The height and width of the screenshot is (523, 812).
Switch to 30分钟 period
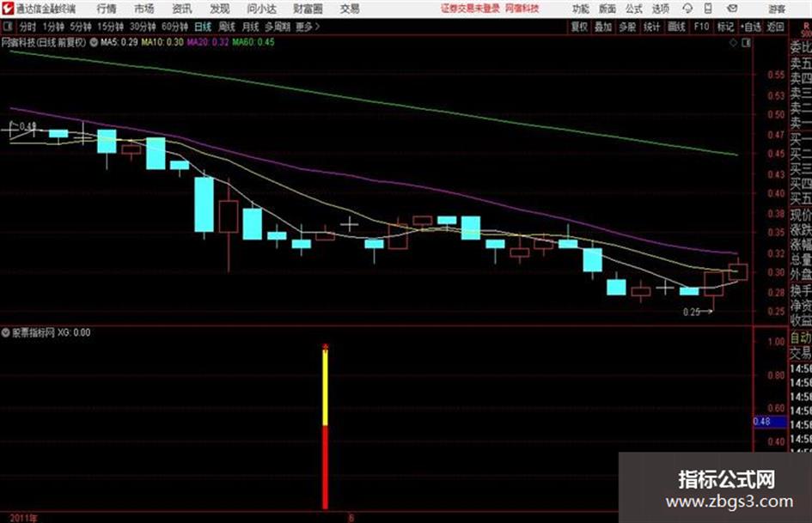point(143,27)
